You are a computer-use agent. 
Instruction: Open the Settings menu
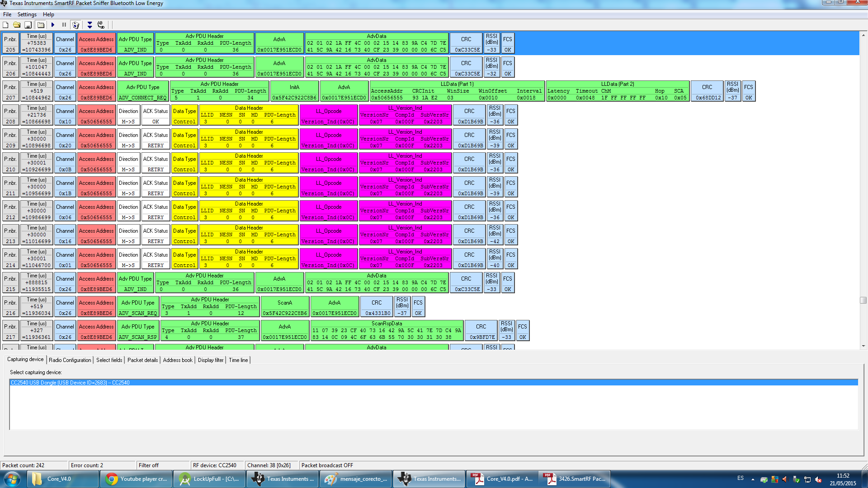click(27, 14)
